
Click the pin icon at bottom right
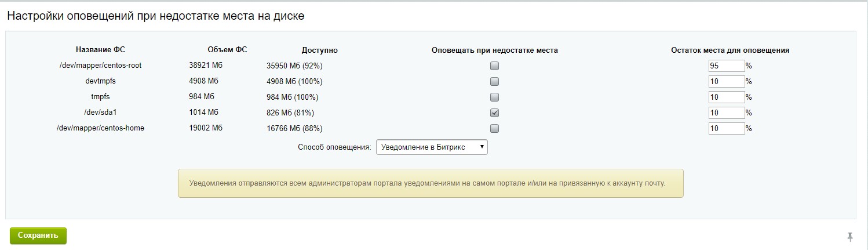pyautogui.click(x=850, y=236)
